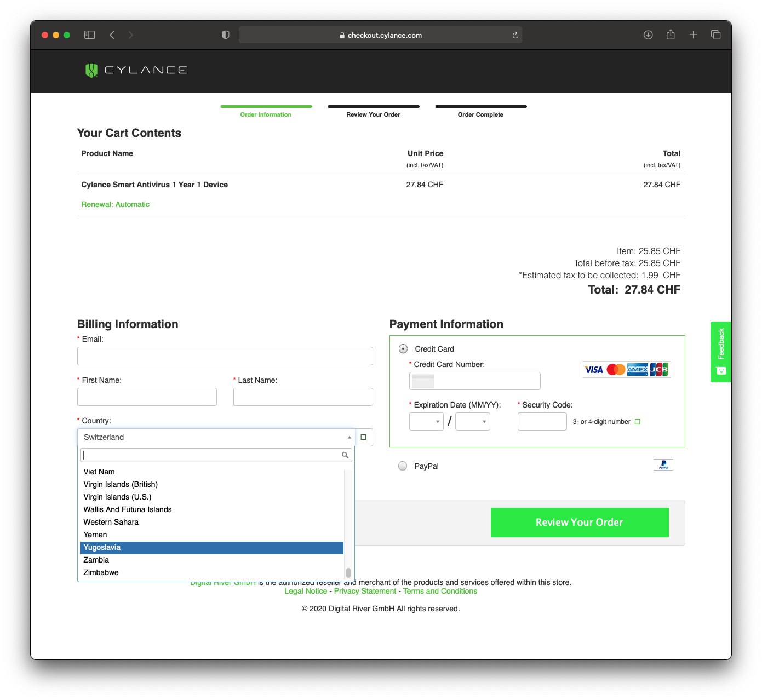Select Viet Nam from country list
The height and width of the screenshot is (700, 762).
click(211, 473)
